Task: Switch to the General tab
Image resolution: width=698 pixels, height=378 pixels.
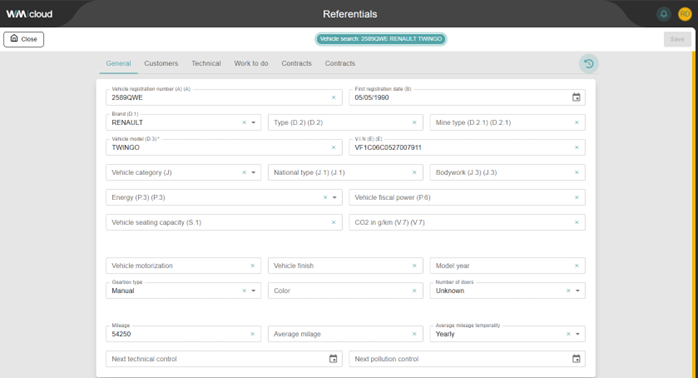Action: pyautogui.click(x=118, y=64)
